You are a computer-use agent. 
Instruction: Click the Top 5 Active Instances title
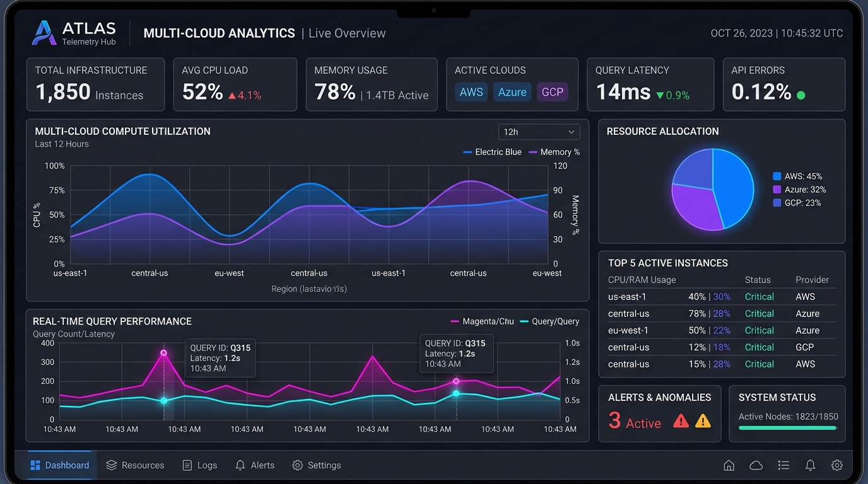668,263
